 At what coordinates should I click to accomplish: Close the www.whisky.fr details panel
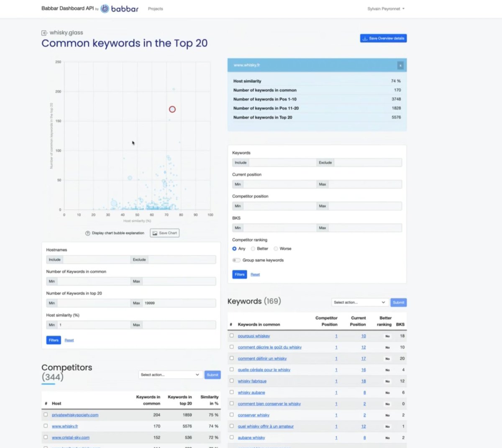pyautogui.click(x=400, y=65)
